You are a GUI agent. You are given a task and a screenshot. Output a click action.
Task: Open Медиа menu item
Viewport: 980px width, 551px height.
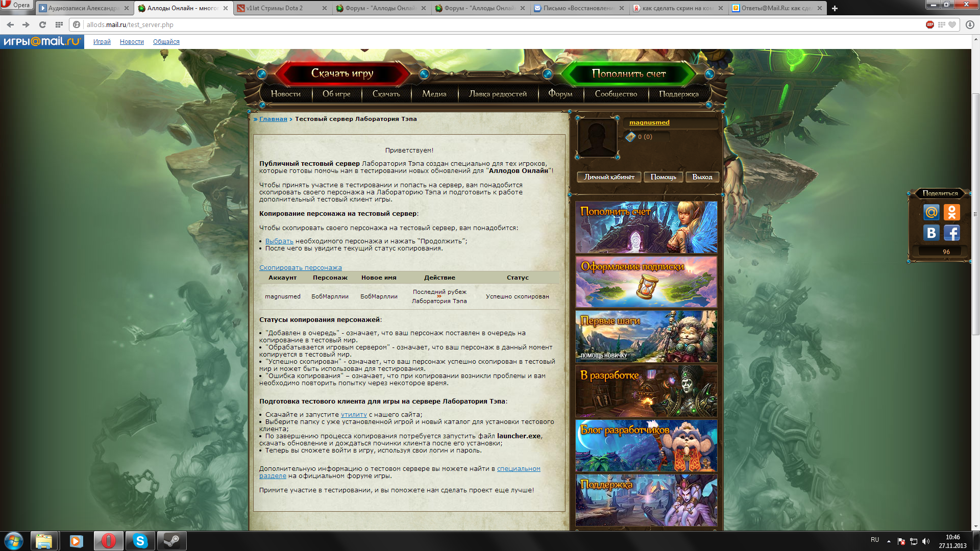(x=434, y=94)
